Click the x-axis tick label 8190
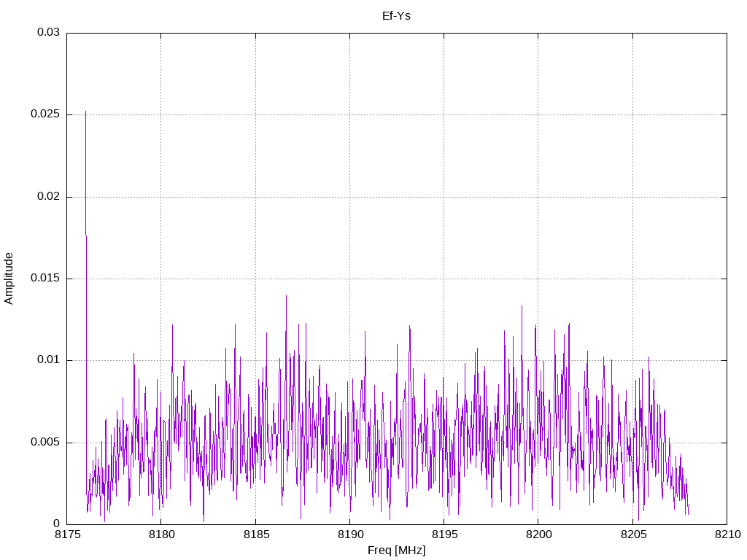Image resolution: width=747 pixels, height=560 pixels. click(x=350, y=534)
